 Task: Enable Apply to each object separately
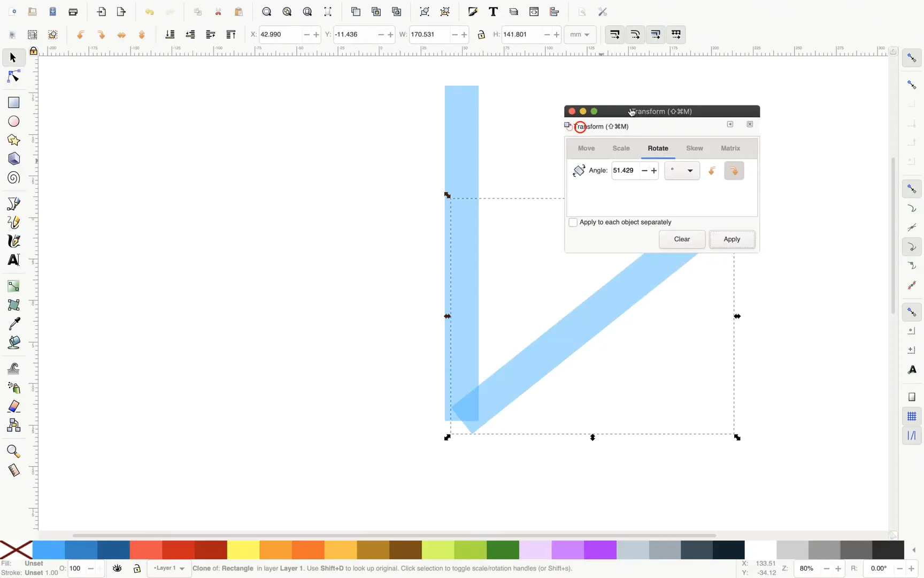pos(574,222)
